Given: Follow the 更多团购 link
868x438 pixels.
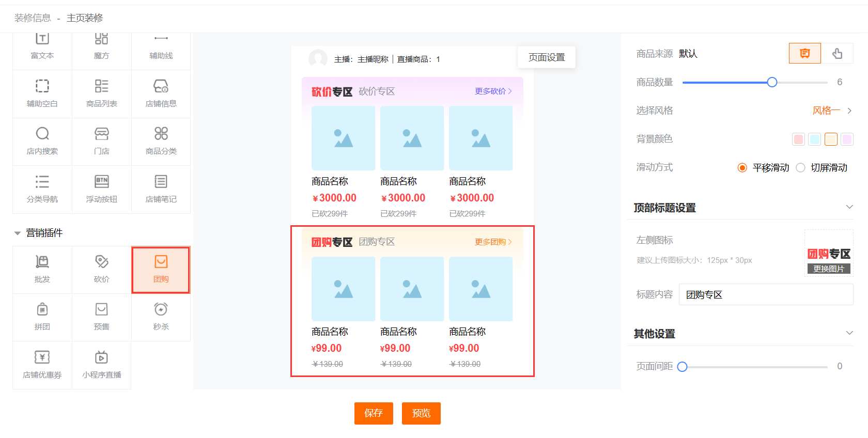Looking at the screenshot, I should coord(493,242).
